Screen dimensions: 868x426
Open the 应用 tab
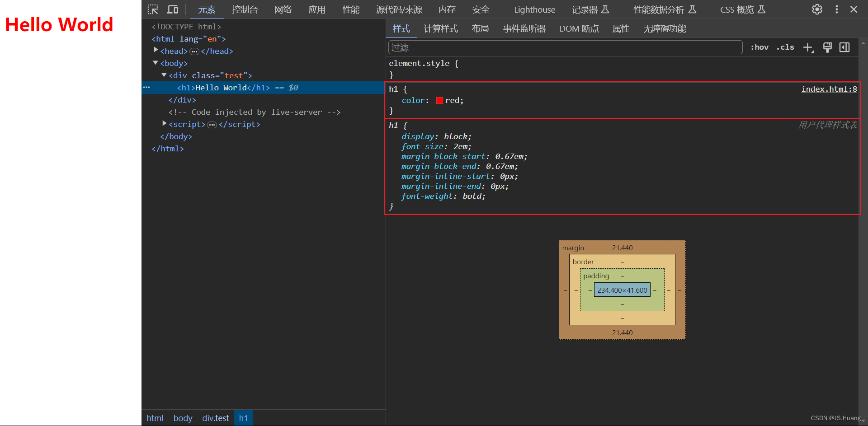pyautogui.click(x=317, y=9)
